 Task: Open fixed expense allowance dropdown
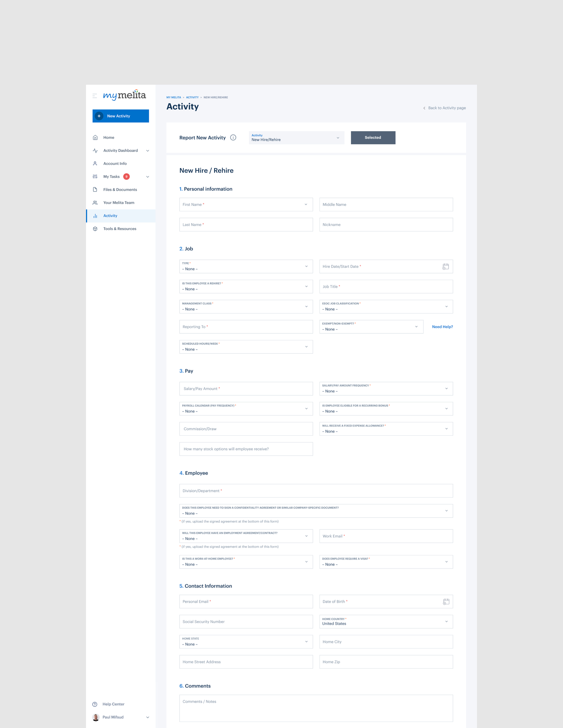[x=386, y=429]
